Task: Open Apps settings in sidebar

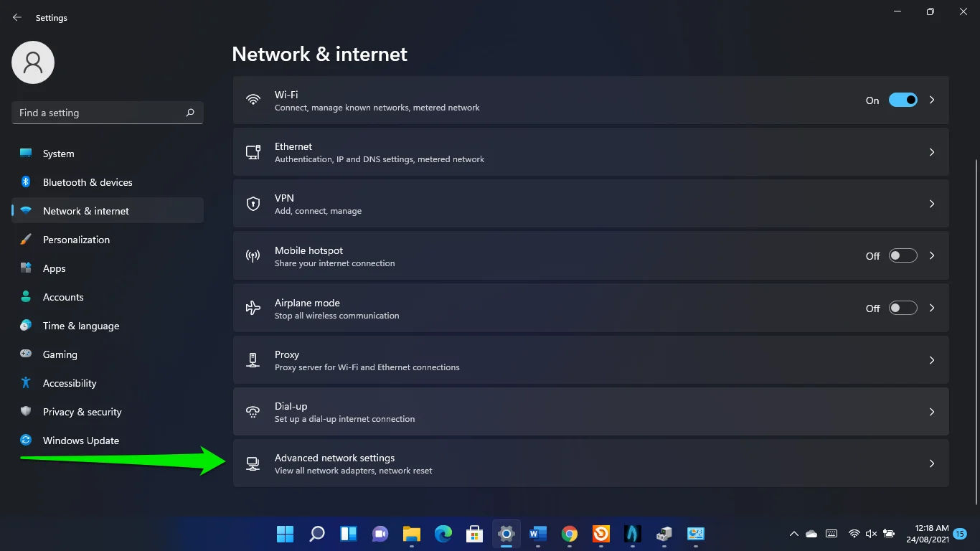Action: point(108,268)
